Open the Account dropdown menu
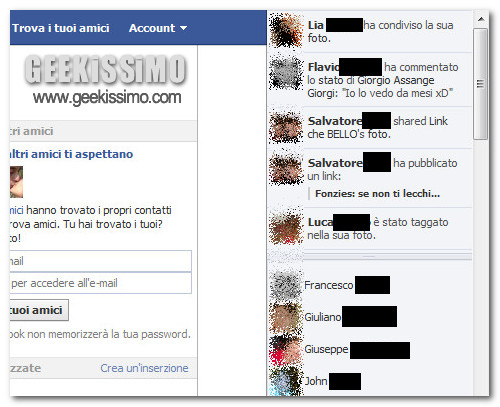Image resolution: width=500 pixels, height=407 pixels. tap(157, 28)
